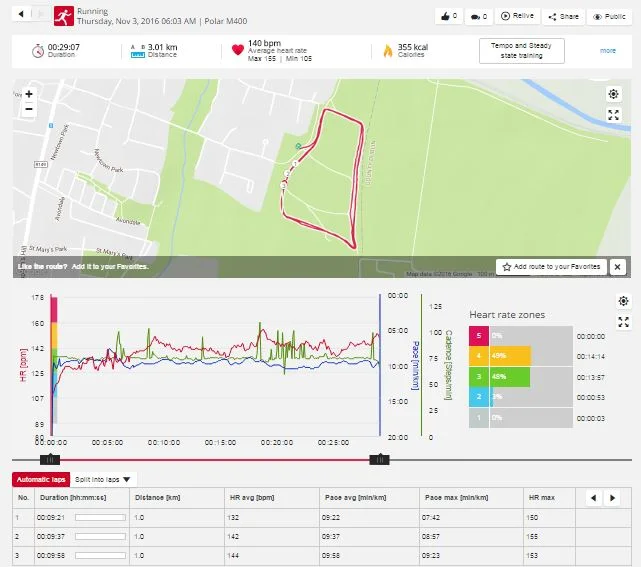The image size is (641, 567).
Task: Dismiss the favorites route banner
Action: coord(617,267)
